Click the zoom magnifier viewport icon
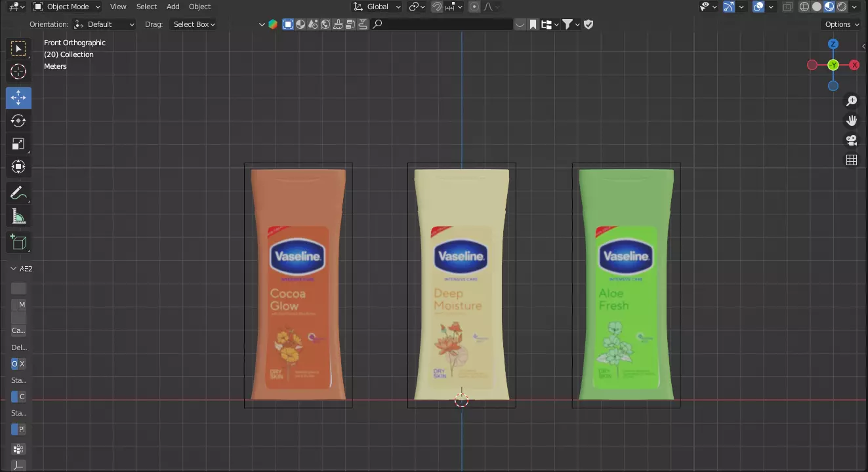868x472 pixels. click(852, 101)
